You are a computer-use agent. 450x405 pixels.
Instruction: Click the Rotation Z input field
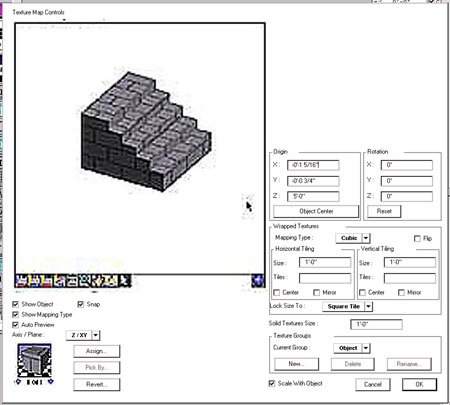pyautogui.click(x=407, y=196)
